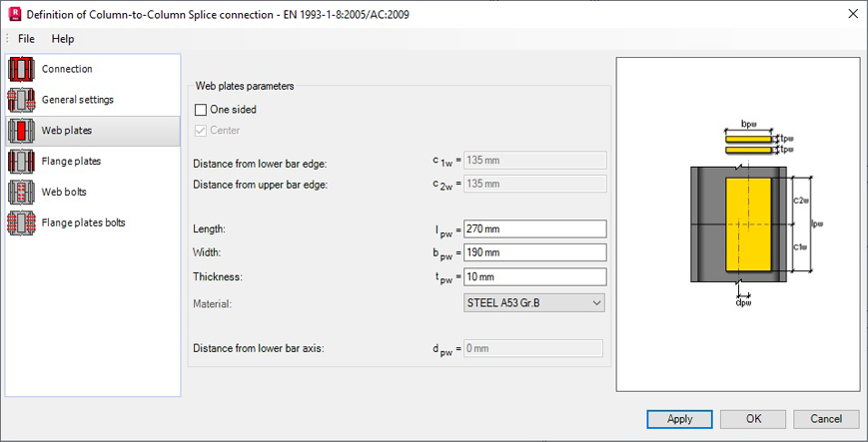Image resolution: width=868 pixels, height=442 pixels.
Task: Open the Web bolts icon
Action: point(22,192)
